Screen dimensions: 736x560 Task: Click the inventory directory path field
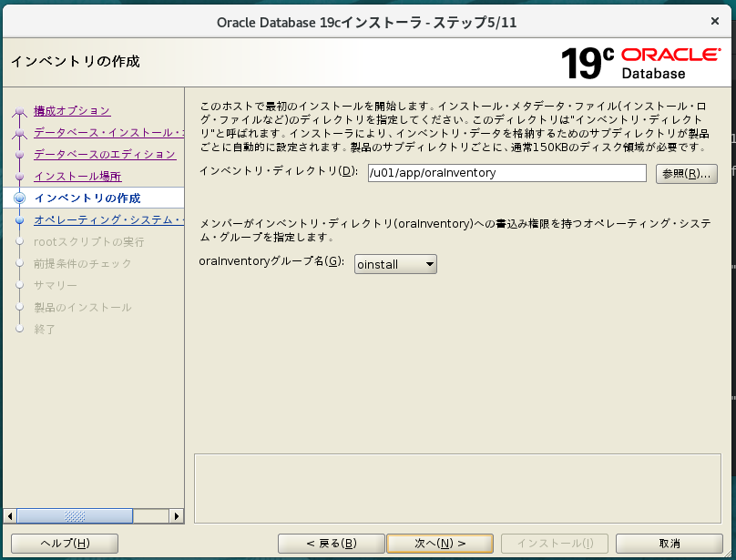tap(507, 173)
